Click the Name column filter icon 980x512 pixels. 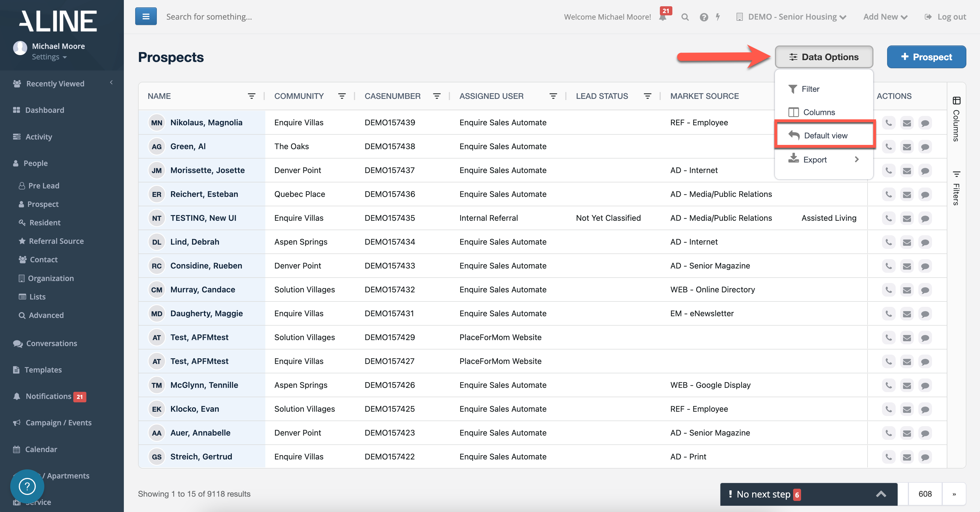[251, 96]
